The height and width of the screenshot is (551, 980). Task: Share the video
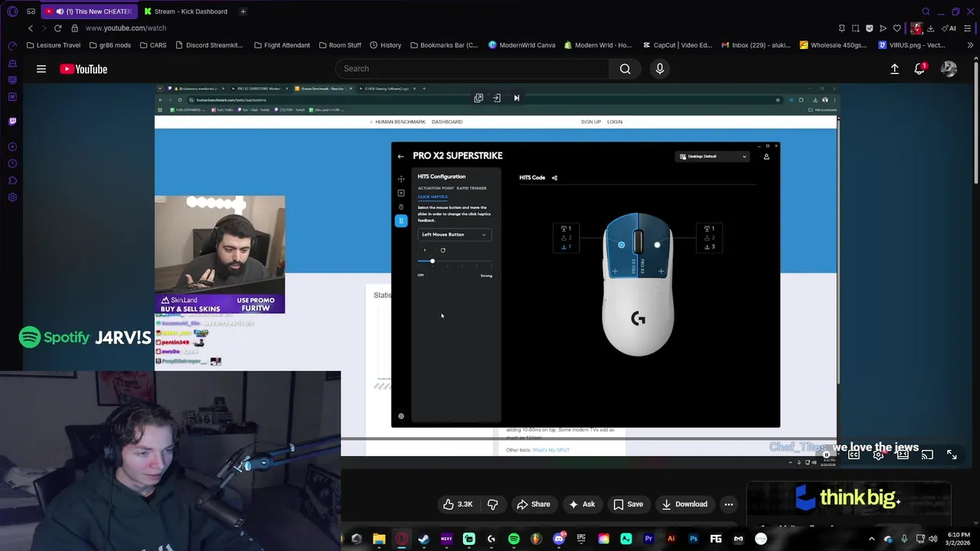coord(533,504)
